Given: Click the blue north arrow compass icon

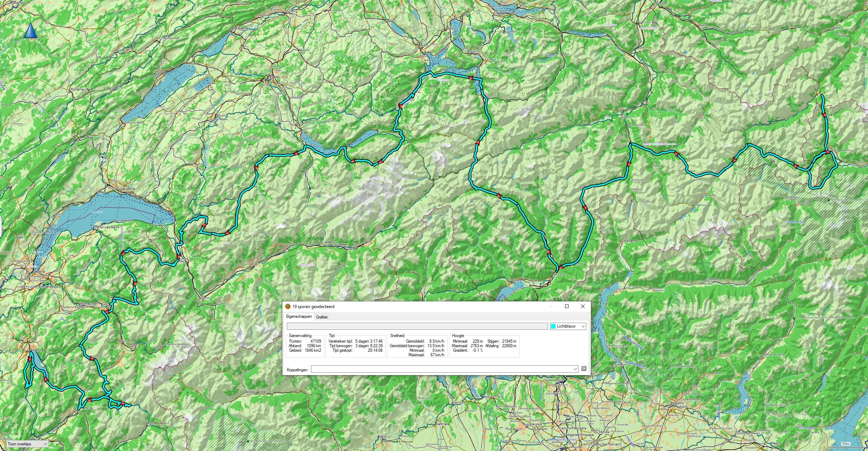Looking at the screenshot, I should [31, 30].
